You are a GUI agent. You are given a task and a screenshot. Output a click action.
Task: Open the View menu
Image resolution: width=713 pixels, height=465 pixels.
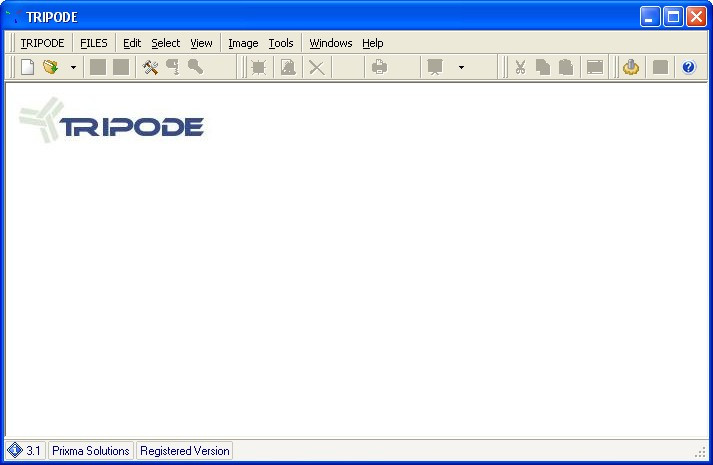click(x=201, y=43)
